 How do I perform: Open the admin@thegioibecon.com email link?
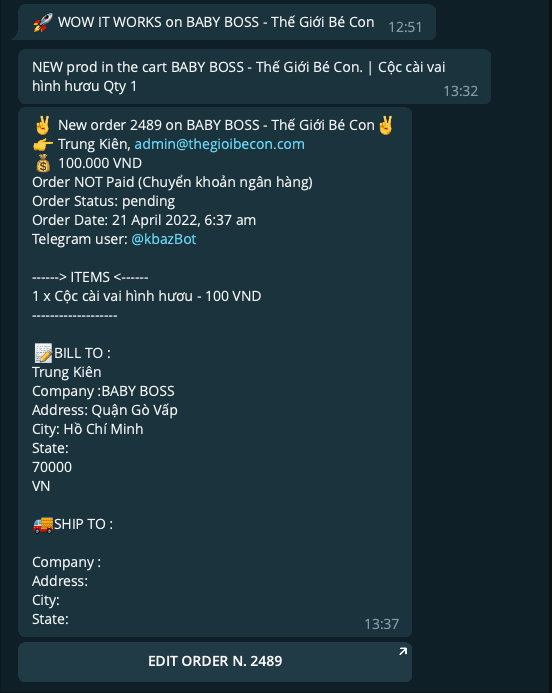(220, 144)
